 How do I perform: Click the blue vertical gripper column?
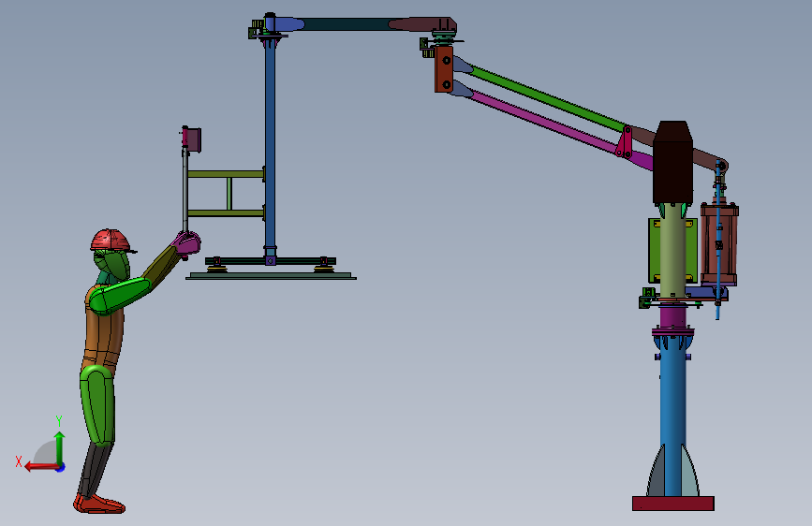[270, 147]
